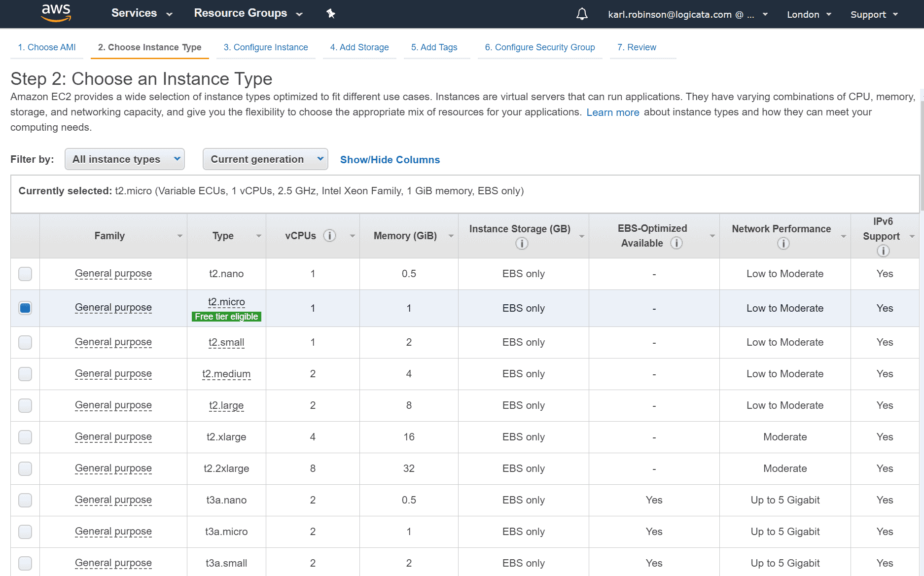The height and width of the screenshot is (576, 924).
Task: Deselect the t2.micro instance checkbox
Action: click(25, 307)
